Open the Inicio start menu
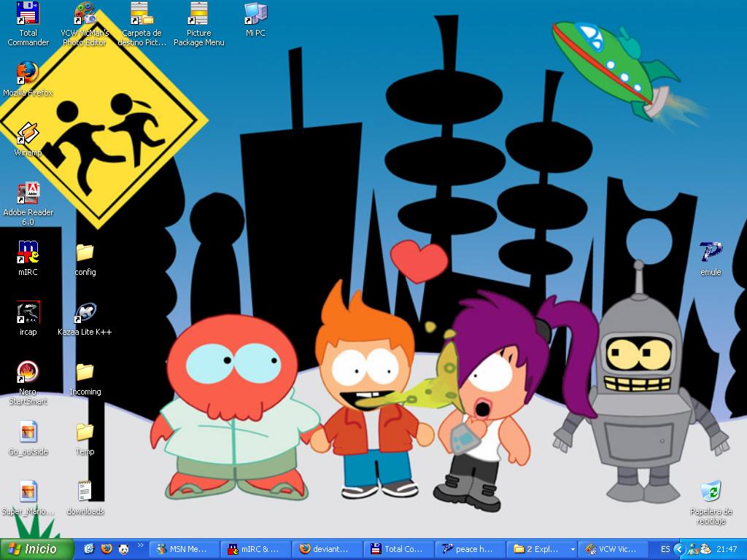 click(x=35, y=549)
